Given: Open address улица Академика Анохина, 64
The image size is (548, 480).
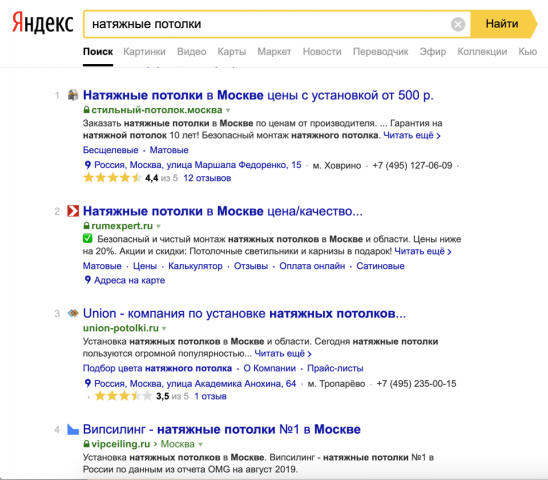Looking at the screenshot, I should 195,384.
